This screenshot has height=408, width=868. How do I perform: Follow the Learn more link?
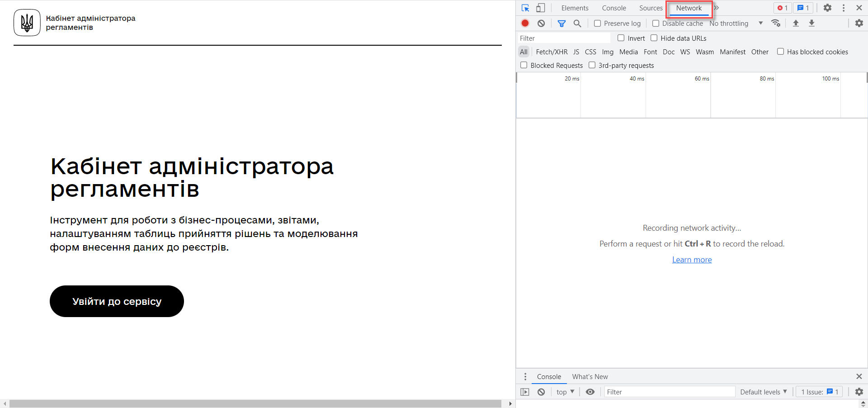[x=692, y=260]
